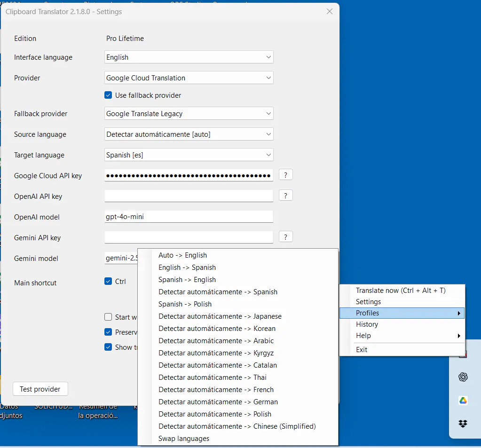Choose Detectar automáticamente -> German profile
The height and width of the screenshot is (448, 481).
pos(238,402)
